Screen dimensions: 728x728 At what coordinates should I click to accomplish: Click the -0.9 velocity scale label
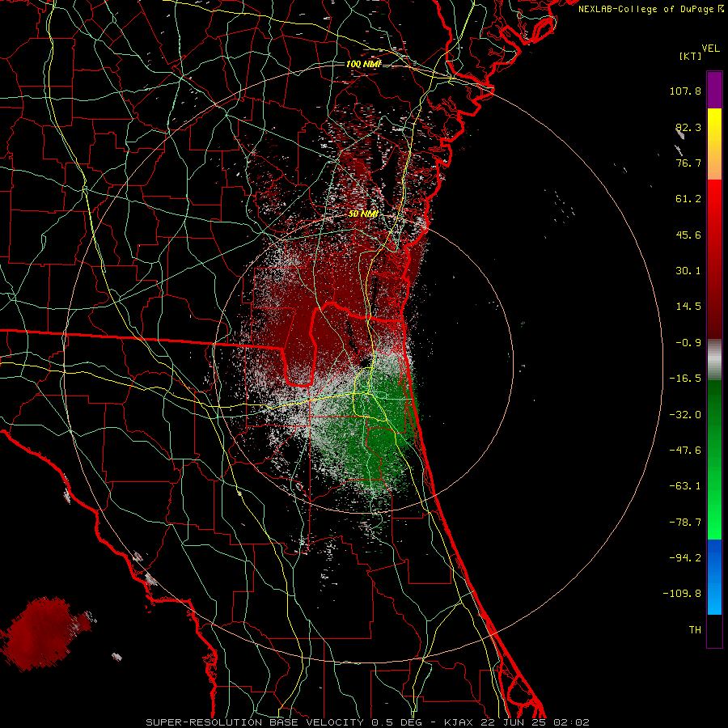pyautogui.click(x=688, y=343)
